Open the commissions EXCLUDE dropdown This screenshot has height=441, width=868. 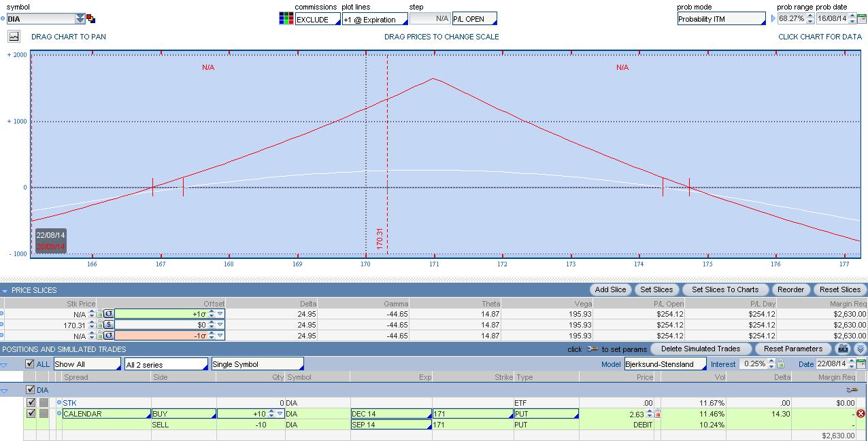(317, 19)
